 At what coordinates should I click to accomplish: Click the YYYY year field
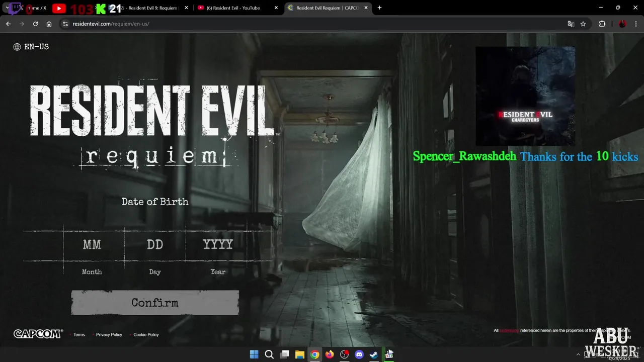coord(218,245)
